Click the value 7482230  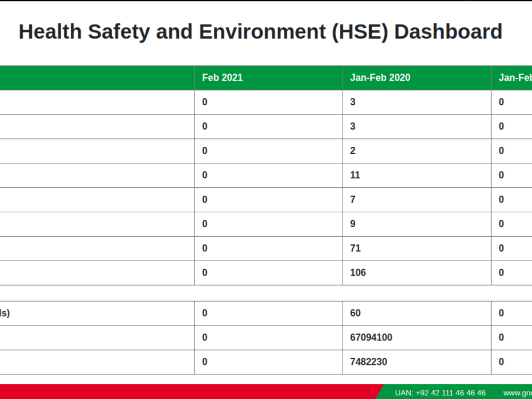369,362
